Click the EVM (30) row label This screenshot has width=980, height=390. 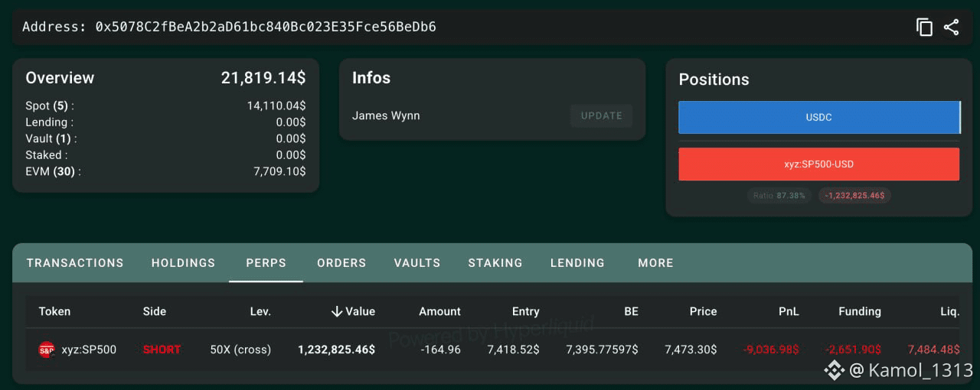[x=53, y=171]
